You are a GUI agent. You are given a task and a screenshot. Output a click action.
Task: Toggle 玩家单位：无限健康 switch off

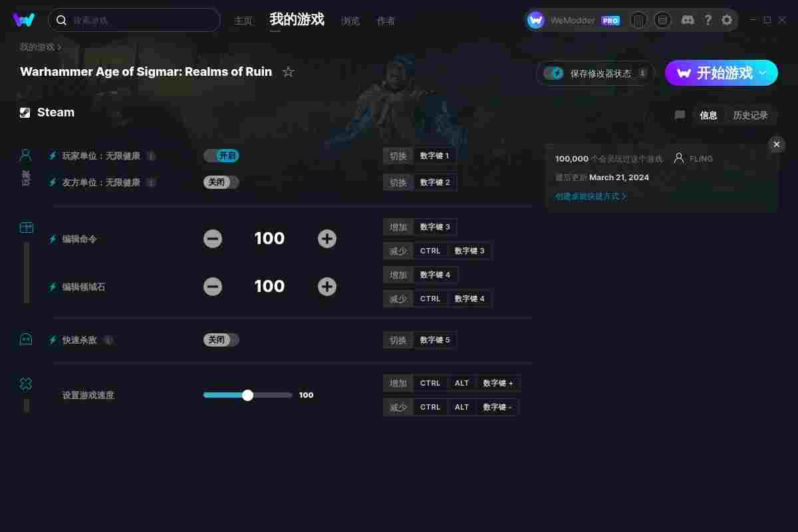point(221,156)
